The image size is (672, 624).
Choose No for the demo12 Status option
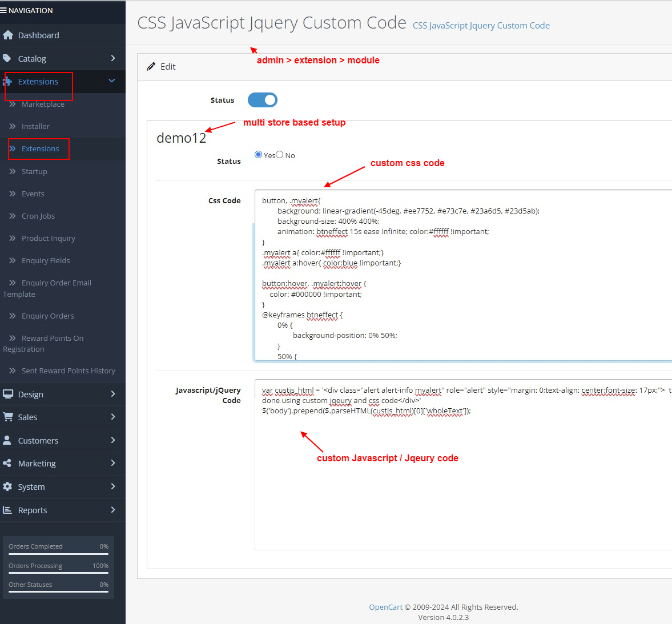tap(279, 154)
